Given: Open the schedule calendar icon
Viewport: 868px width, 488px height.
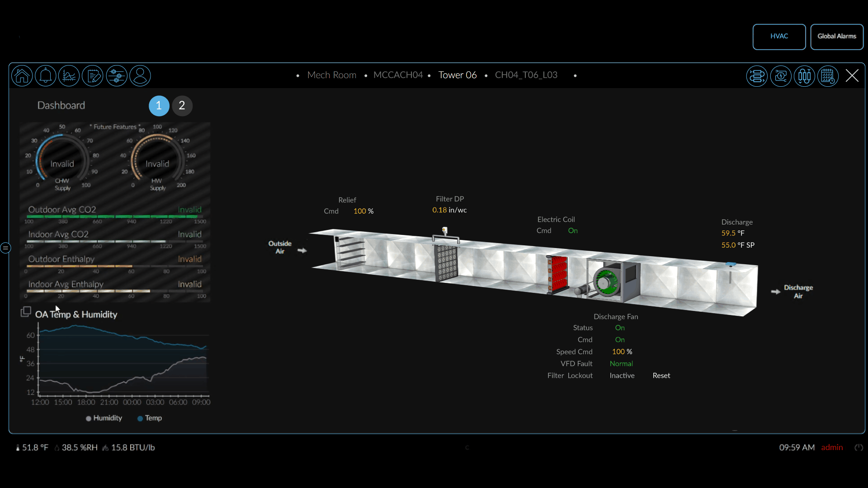Looking at the screenshot, I should [x=828, y=76].
